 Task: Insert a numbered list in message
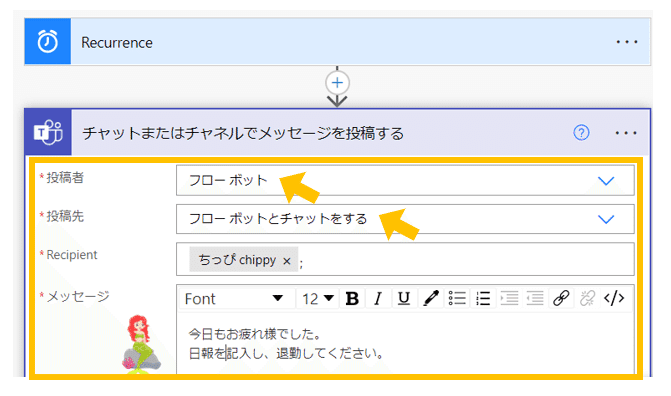point(483,298)
